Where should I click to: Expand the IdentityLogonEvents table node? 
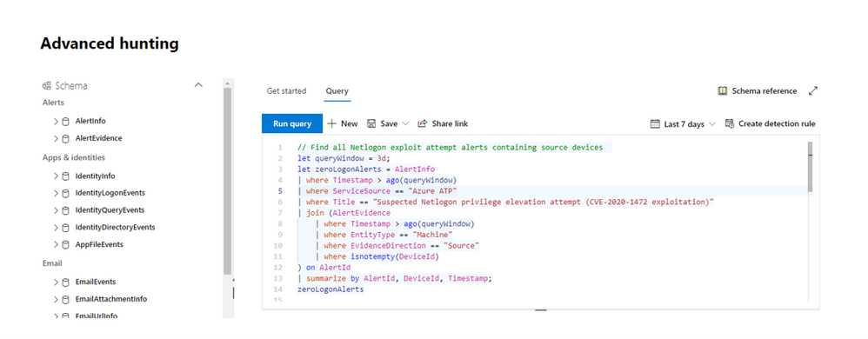click(56, 193)
